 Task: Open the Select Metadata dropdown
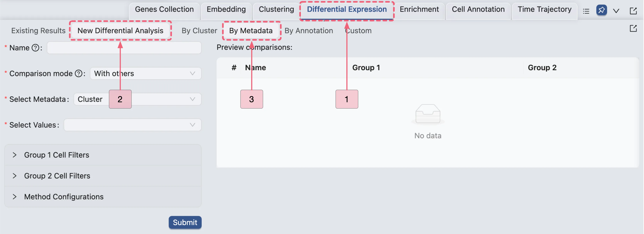(165, 99)
